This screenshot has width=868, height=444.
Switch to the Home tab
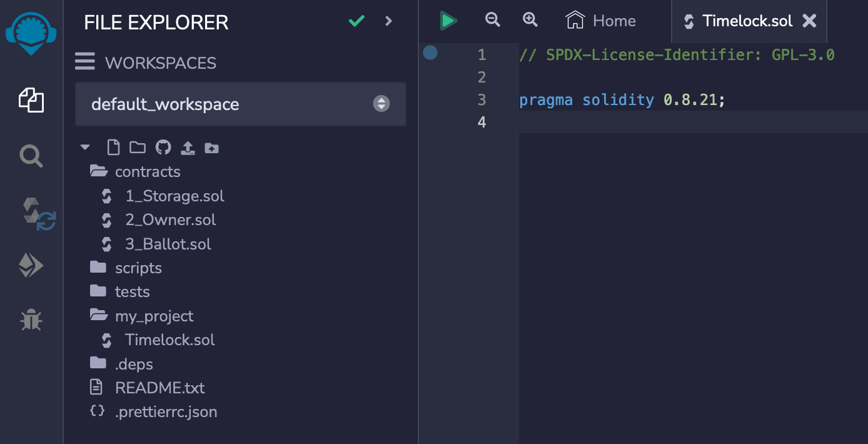click(x=600, y=20)
